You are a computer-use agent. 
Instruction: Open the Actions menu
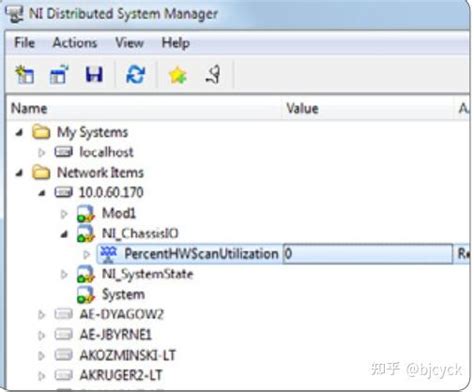pos(75,43)
